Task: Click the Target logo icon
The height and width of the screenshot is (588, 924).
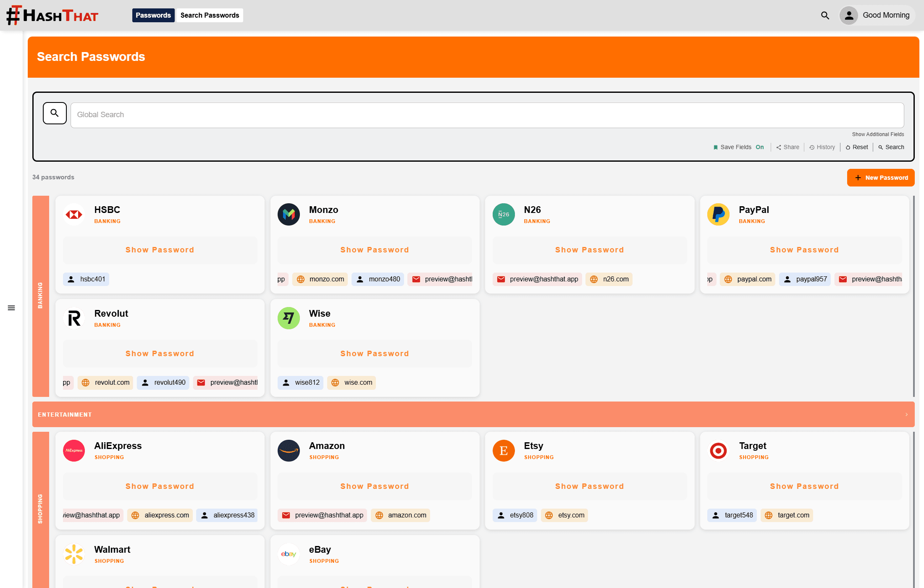Action: pyautogui.click(x=719, y=450)
